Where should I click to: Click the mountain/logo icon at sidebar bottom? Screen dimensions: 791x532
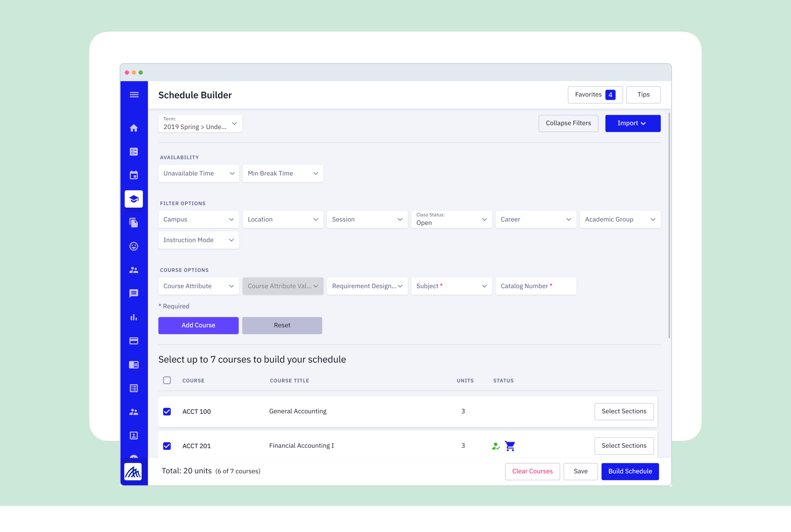coord(134,473)
